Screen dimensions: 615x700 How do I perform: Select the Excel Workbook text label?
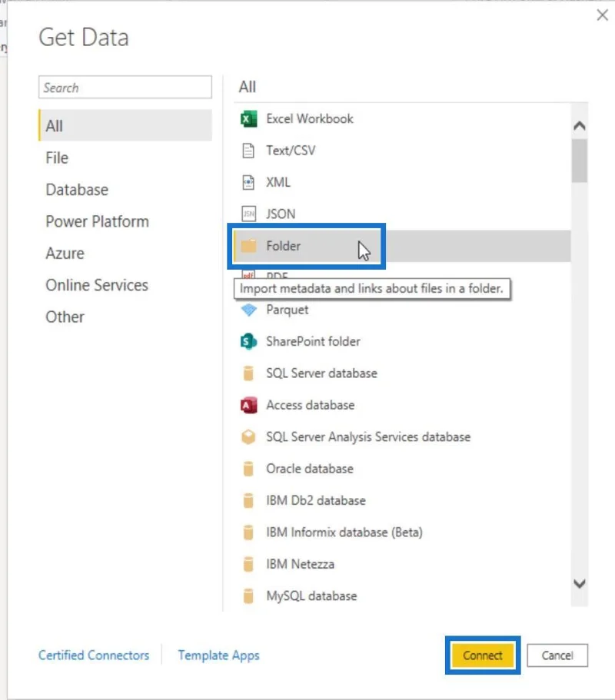click(x=310, y=119)
